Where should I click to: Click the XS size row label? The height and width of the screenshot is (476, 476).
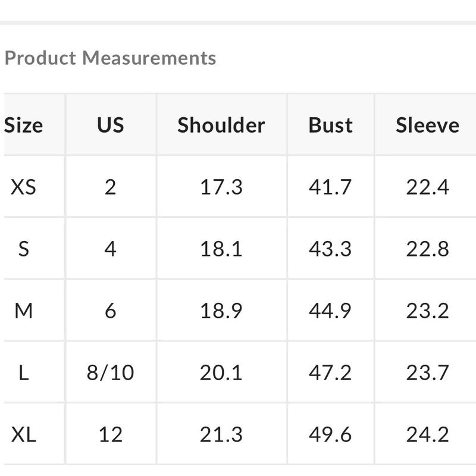tap(24, 187)
